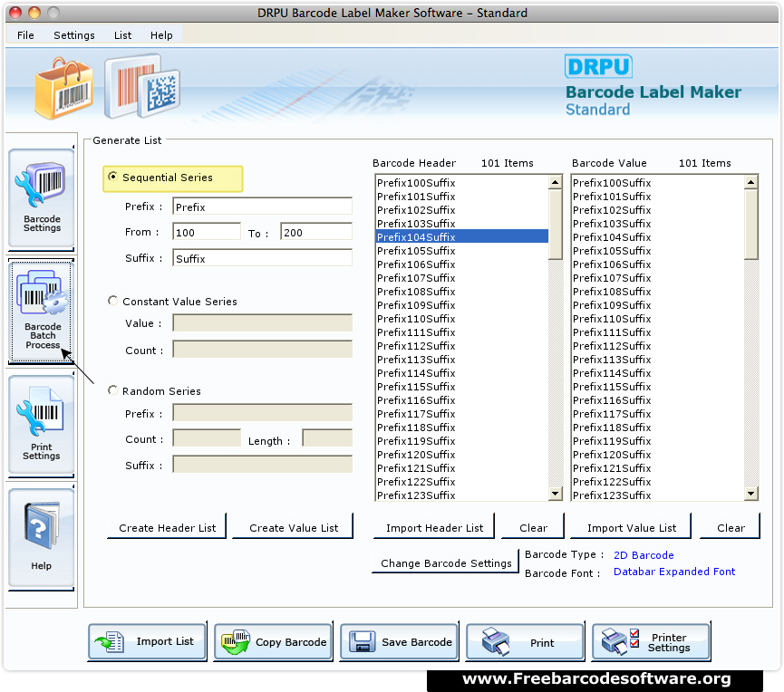Viewport: 784px width, 692px height.
Task: Click the Barcode Header list scroll-down arrow
Action: 556,494
